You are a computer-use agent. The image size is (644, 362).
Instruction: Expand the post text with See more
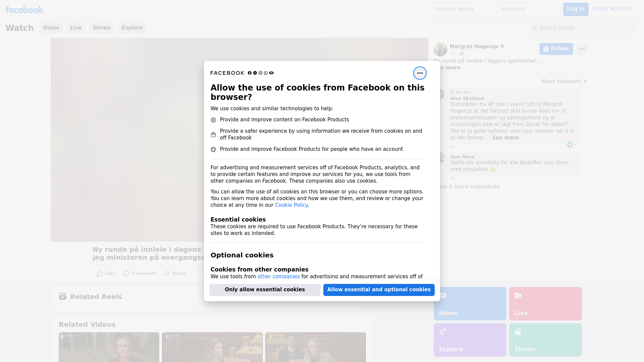[449, 68]
